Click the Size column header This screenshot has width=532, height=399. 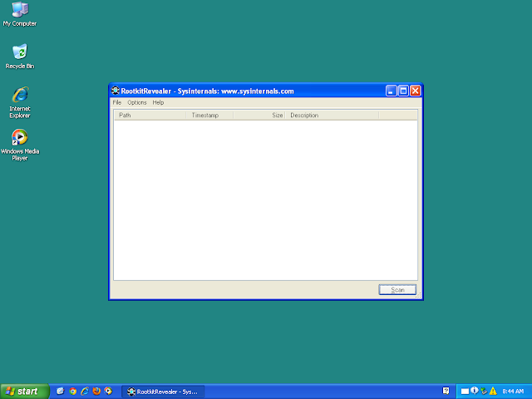(x=259, y=116)
